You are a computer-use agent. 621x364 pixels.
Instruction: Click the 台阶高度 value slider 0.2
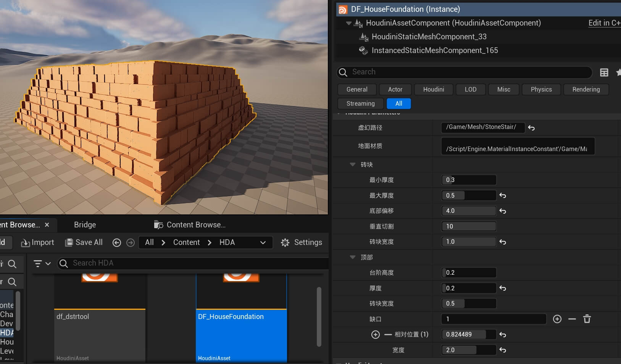(x=469, y=272)
